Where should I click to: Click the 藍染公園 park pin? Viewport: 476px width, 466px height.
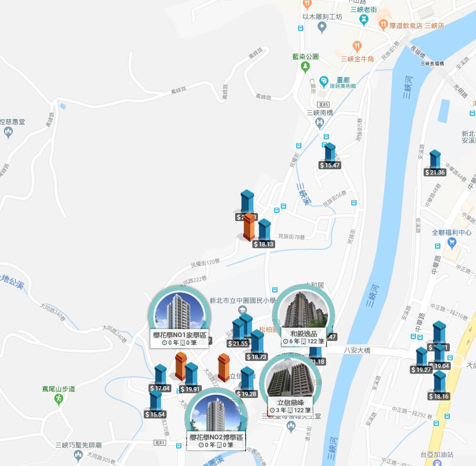306,67
